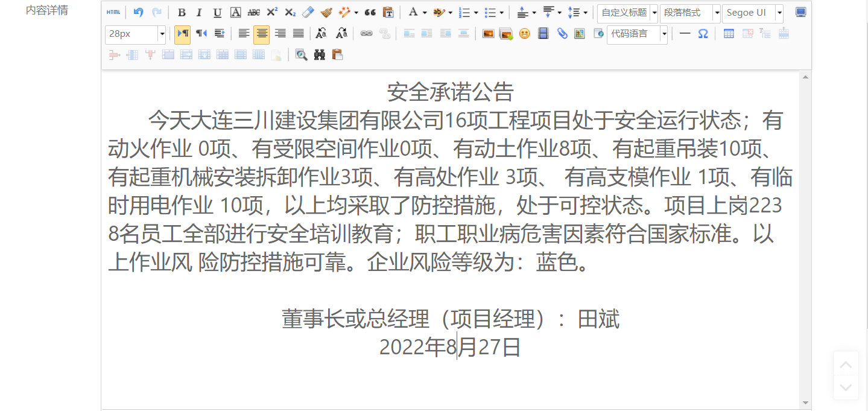
Task: Click paste as plain text icon
Action: [x=388, y=13]
